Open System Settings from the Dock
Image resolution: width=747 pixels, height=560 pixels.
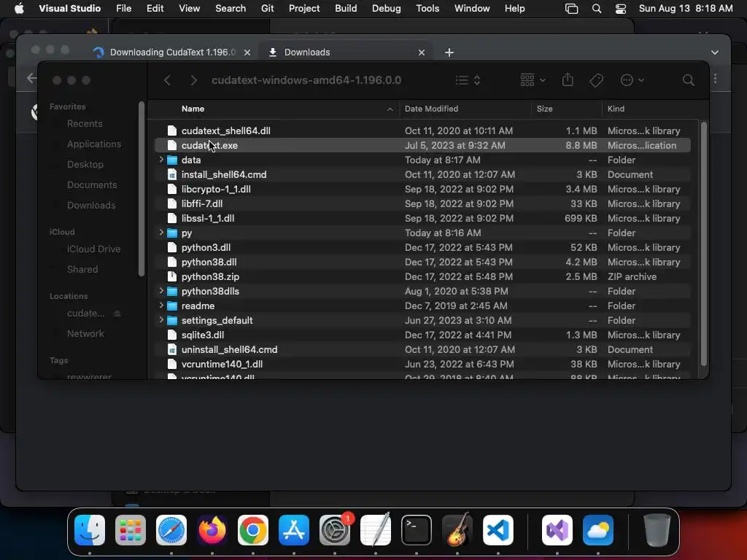[x=335, y=530]
